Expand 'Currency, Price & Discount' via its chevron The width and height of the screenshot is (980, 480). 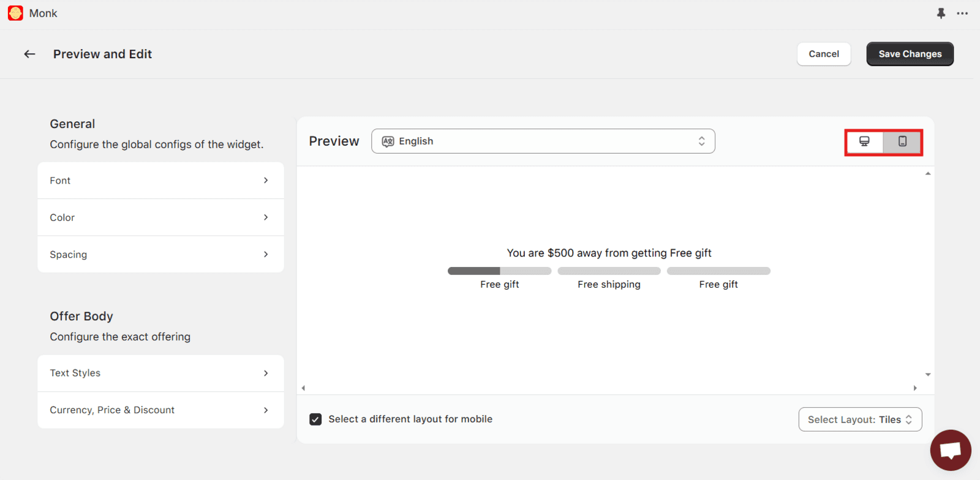265,410
